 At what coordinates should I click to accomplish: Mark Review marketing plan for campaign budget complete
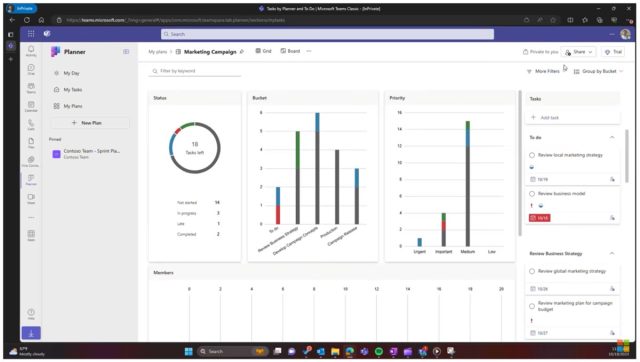pos(532,306)
